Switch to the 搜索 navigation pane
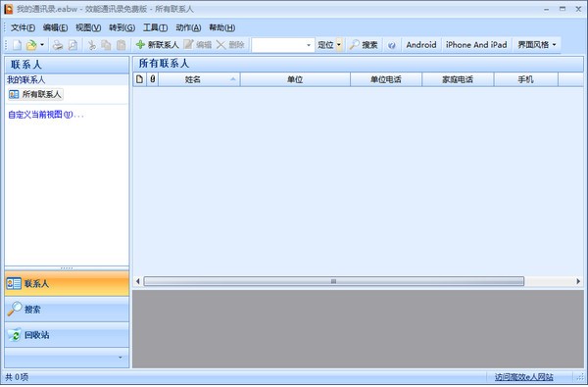The width and height of the screenshot is (588, 387). (67, 310)
